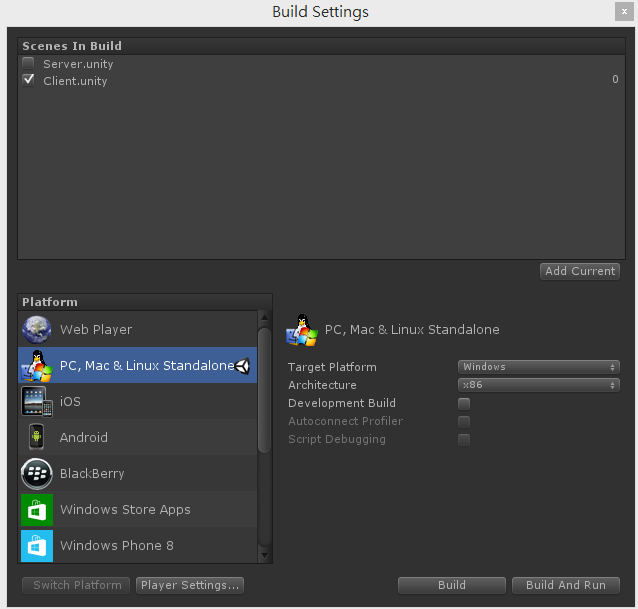Image resolution: width=638 pixels, height=609 pixels.
Task: Click the PC, Mac & Linux Standalone list icon
Action: (x=37, y=365)
